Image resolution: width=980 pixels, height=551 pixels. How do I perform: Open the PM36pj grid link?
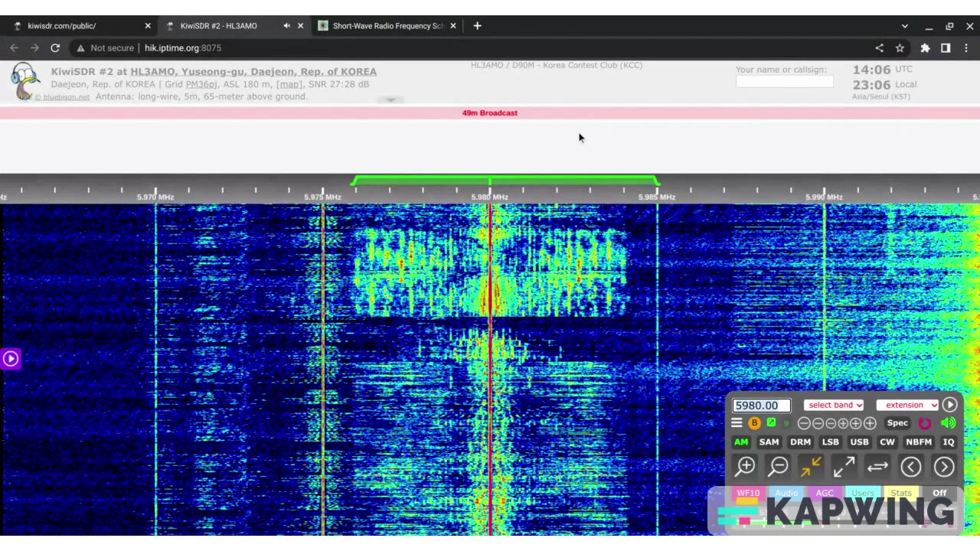coord(201,84)
